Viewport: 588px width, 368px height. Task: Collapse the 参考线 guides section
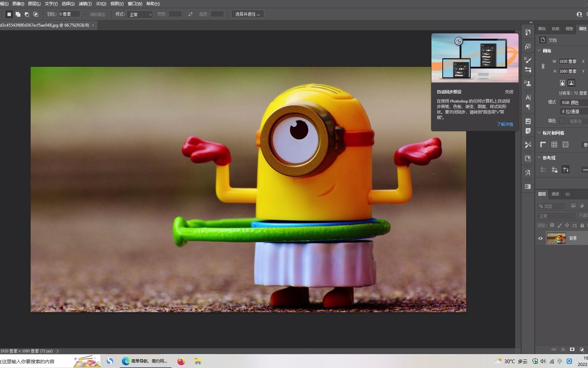click(x=539, y=157)
